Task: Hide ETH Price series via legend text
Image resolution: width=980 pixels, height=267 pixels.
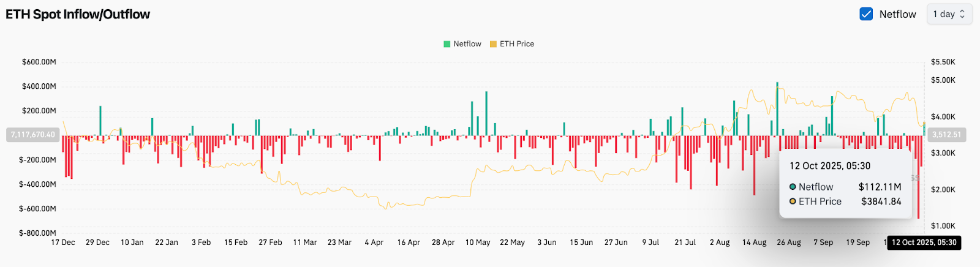Action: (x=517, y=44)
